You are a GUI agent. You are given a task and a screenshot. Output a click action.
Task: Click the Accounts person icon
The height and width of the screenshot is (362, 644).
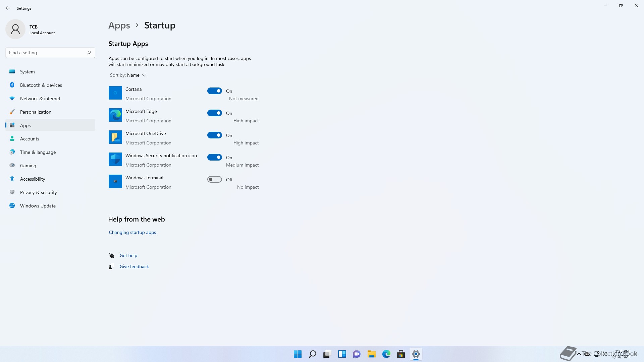click(12, 139)
